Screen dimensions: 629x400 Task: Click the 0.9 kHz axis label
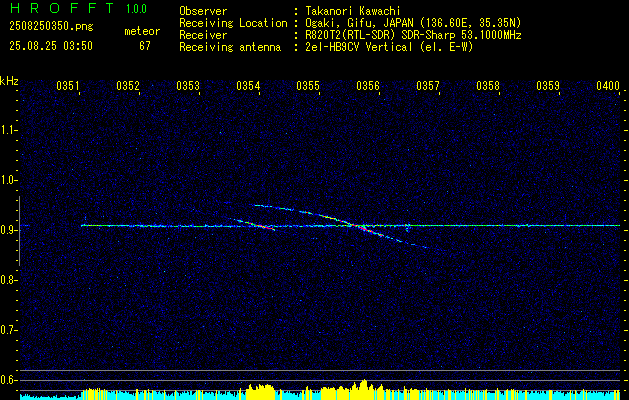(x=8, y=230)
